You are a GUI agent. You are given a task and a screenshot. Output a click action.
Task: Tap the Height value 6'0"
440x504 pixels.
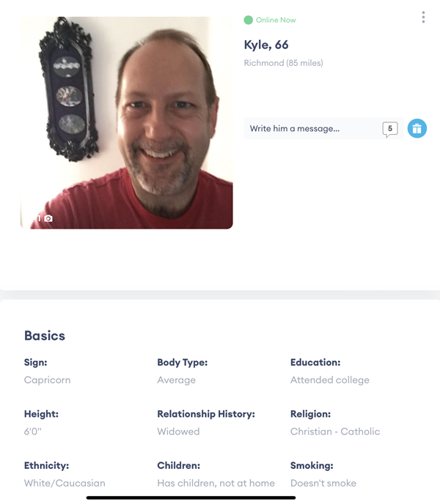coord(33,431)
